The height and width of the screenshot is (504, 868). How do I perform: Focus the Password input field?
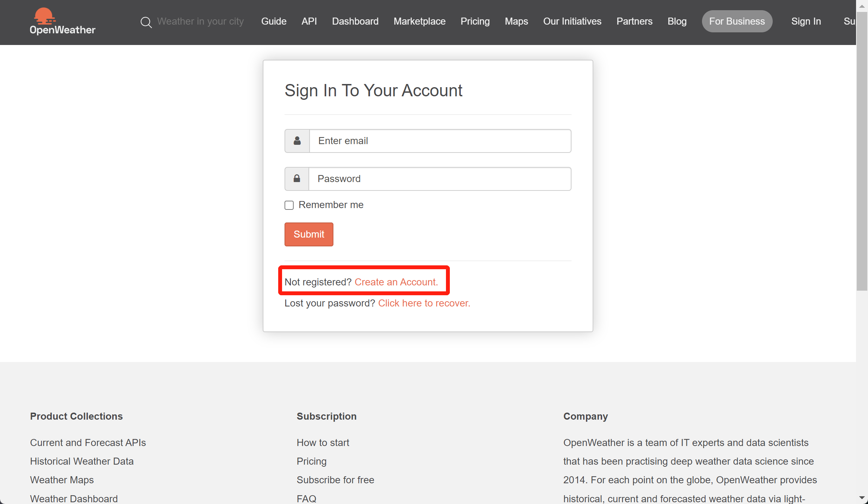pyautogui.click(x=440, y=179)
